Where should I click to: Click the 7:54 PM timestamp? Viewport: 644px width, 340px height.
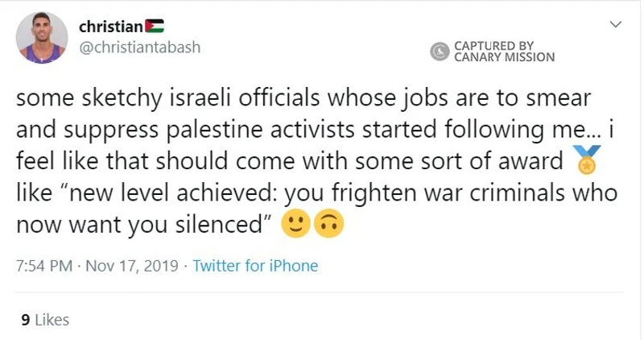pyautogui.click(x=44, y=266)
